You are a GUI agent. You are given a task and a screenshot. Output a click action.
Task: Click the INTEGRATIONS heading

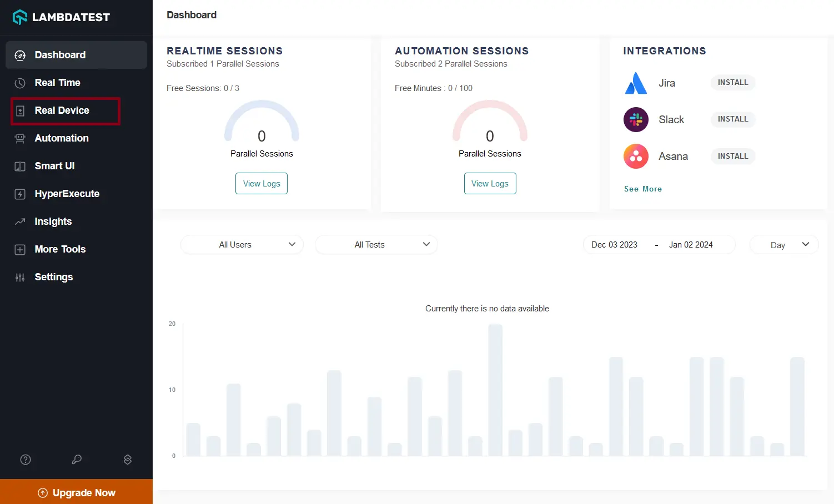[665, 51]
